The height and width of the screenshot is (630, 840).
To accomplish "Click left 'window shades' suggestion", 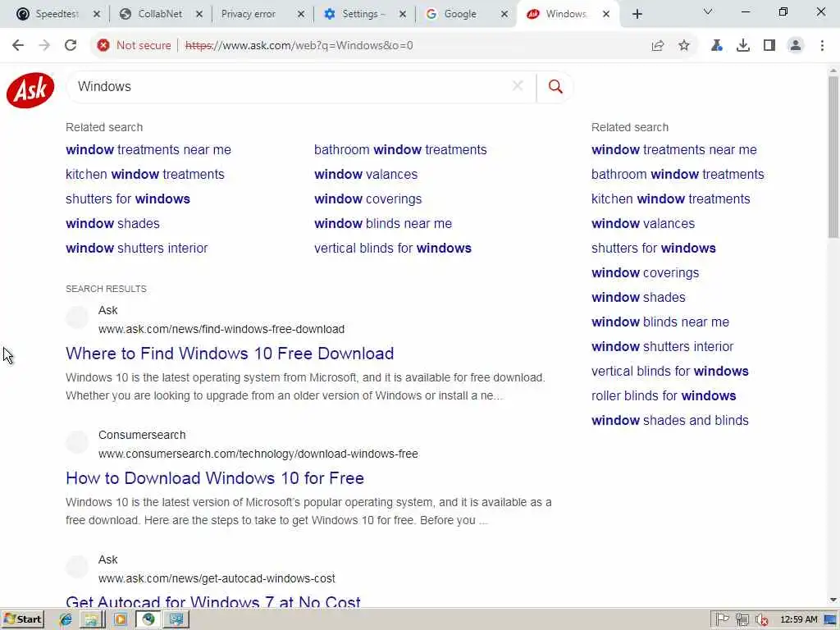I will tap(112, 224).
